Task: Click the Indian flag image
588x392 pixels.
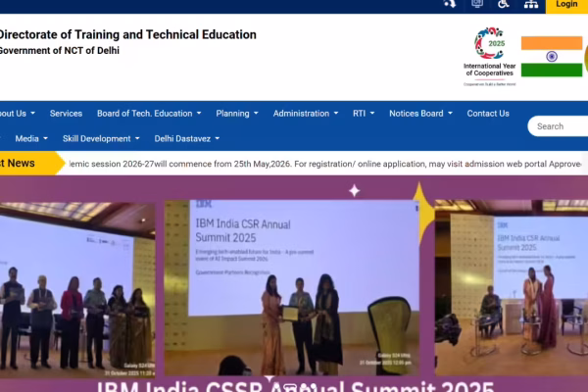Action: tap(552, 57)
